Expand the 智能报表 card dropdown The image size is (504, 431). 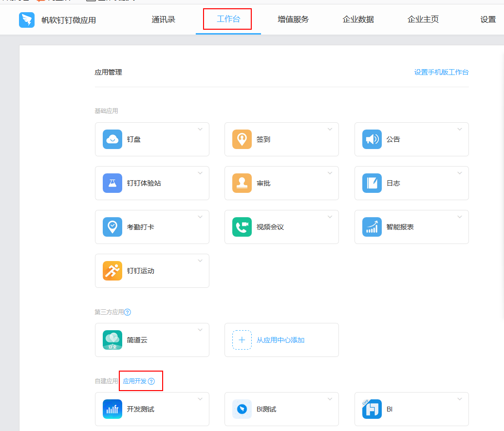(x=460, y=217)
